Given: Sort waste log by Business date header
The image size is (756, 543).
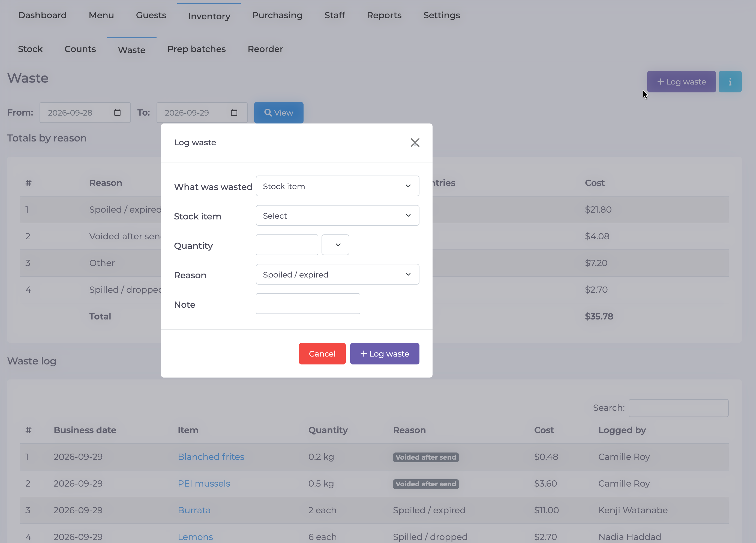Looking at the screenshot, I should point(85,430).
